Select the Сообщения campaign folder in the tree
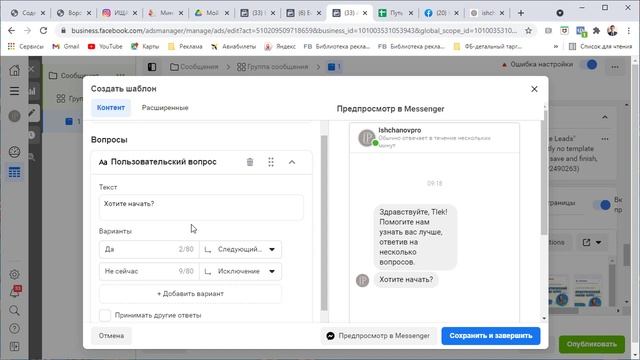640x360 pixels. coord(74,76)
